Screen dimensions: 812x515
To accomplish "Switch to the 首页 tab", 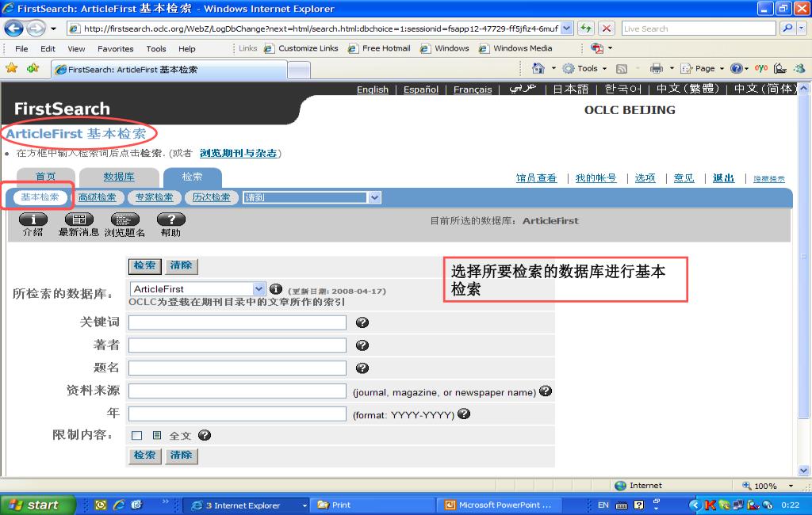I will [x=45, y=177].
